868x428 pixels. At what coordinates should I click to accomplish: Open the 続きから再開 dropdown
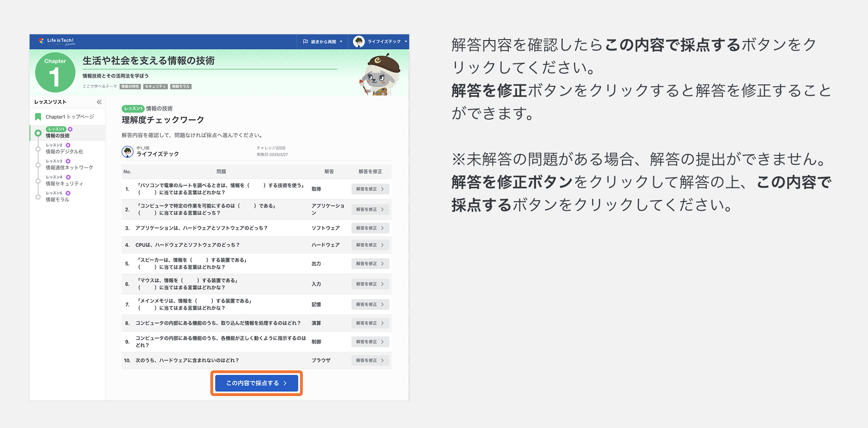(323, 42)
